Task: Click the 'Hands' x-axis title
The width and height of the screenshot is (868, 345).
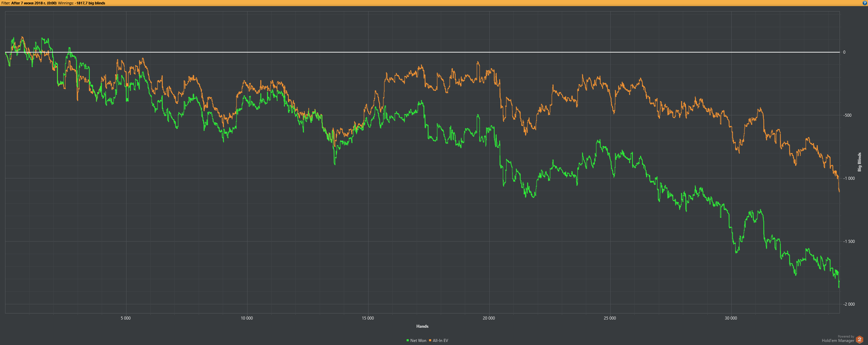Action: pos(422,326)
